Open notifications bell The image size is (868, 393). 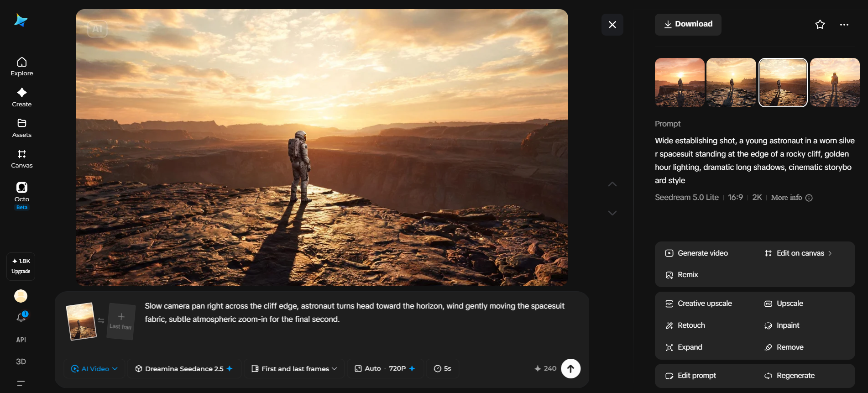click(21, 317)
